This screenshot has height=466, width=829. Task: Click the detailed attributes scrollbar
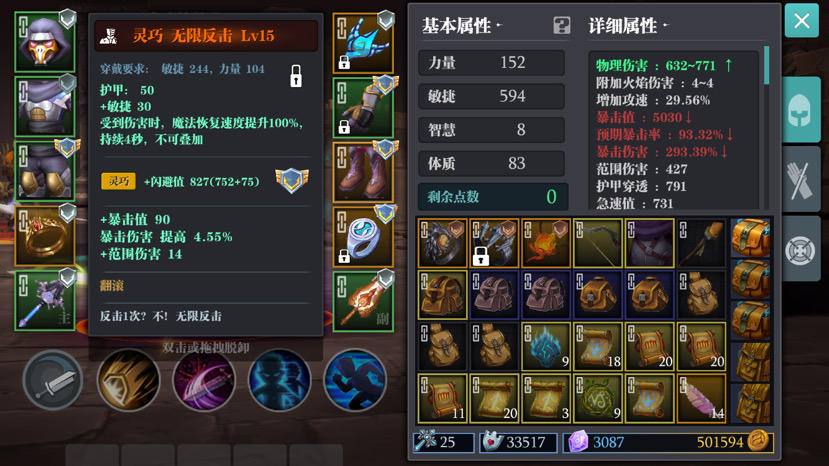tap(766, 66)
